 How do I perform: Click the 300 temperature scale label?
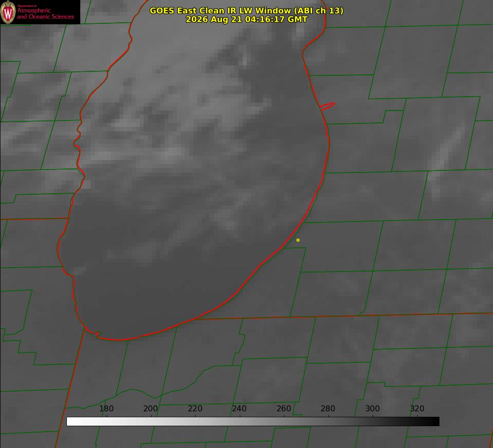tap(373, 408)
